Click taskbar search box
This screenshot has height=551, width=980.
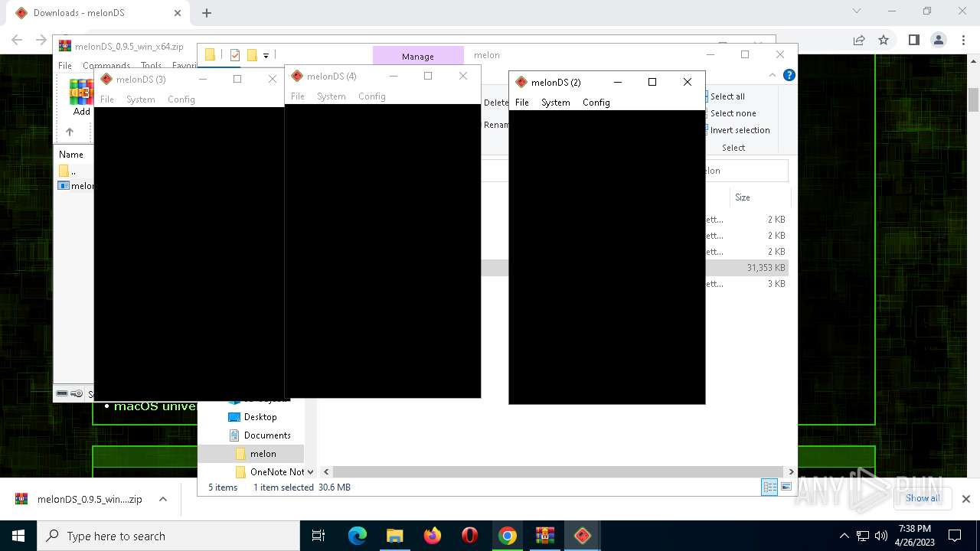(x=168, y=536)
